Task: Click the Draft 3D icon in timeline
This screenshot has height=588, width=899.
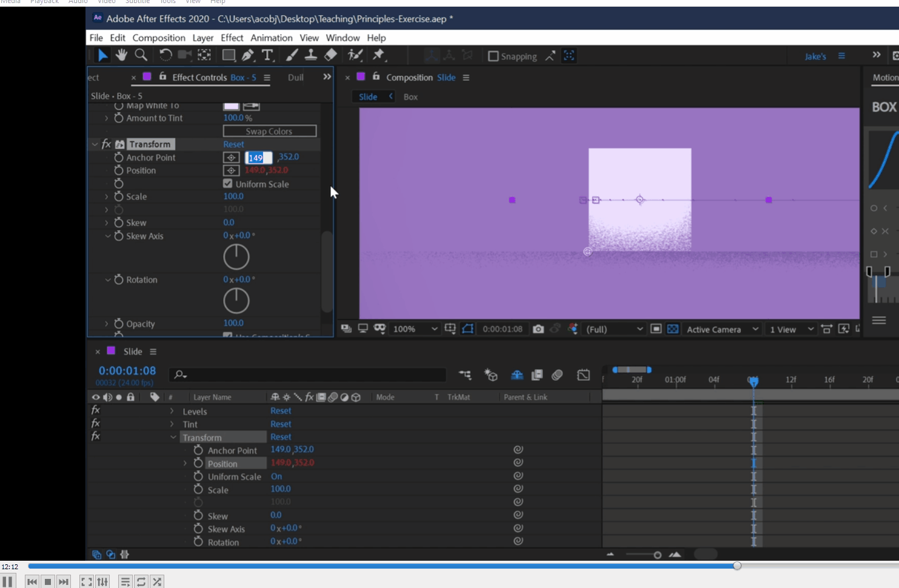Action: pos(491,375)
